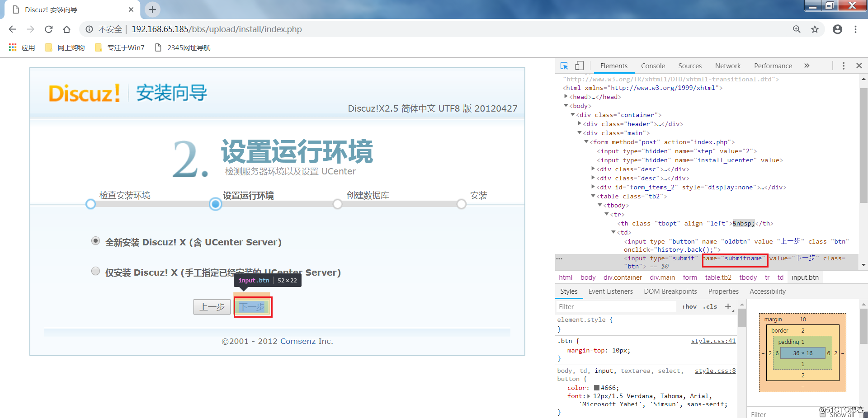The height and width of the screenshot is (418, 868).
Task: Collapse the tbody node in DOM tree
Action: (600, 205)
